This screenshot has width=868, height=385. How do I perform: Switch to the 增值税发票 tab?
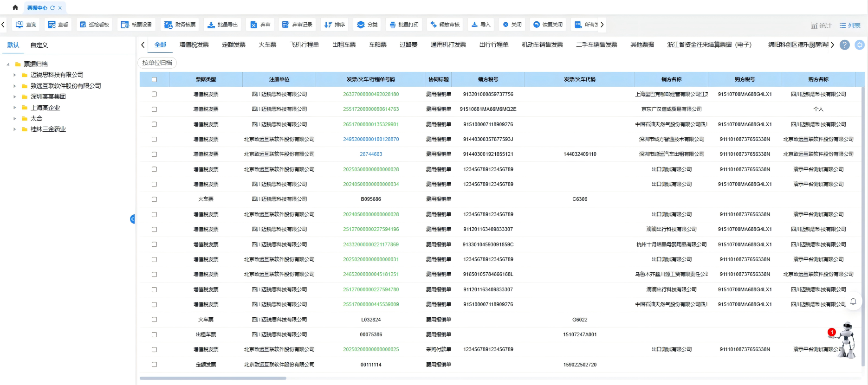tap(194, 45)
